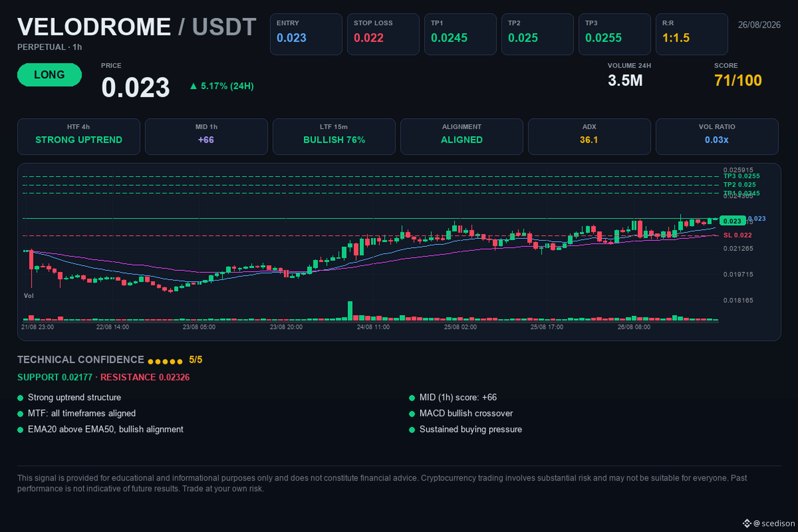Image resolution: width=798 pixels, height=532 pixels.
Task: Click the VOLUME 24H value 3.5M
Action: 625,80
